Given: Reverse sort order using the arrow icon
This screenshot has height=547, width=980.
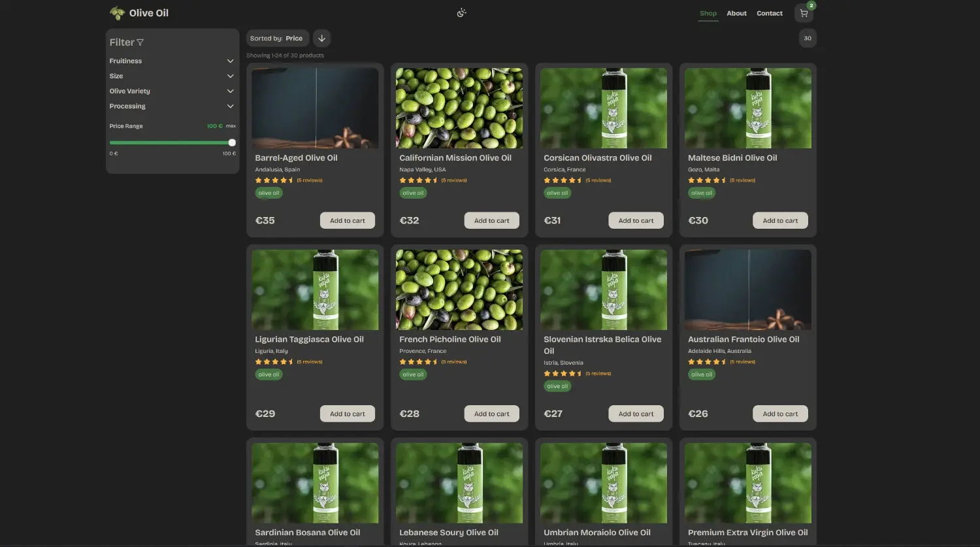Looking at the screenshot, I should [x=321, y=38].
